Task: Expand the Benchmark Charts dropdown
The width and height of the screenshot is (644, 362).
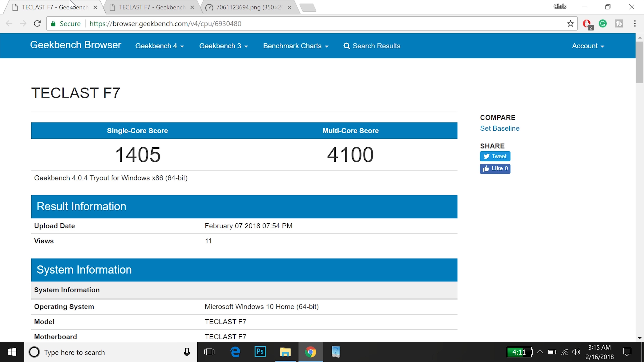Action: [x=296, y=46]
